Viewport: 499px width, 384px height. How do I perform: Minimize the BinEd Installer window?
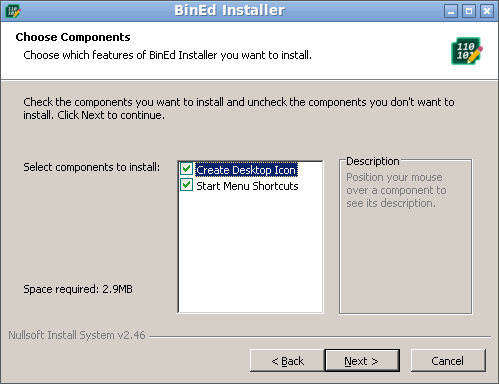click(451, 11)
